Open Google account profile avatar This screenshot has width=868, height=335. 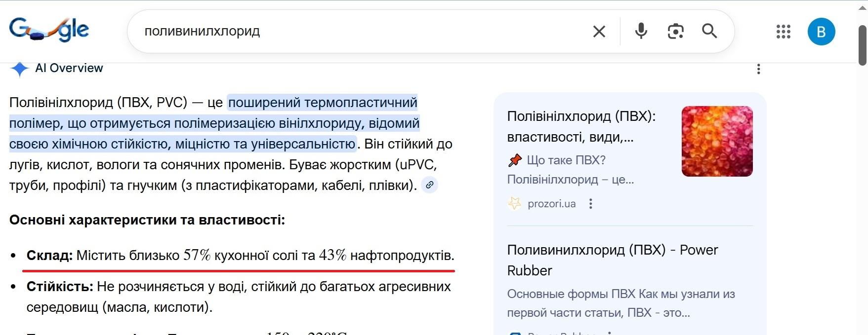821,32
